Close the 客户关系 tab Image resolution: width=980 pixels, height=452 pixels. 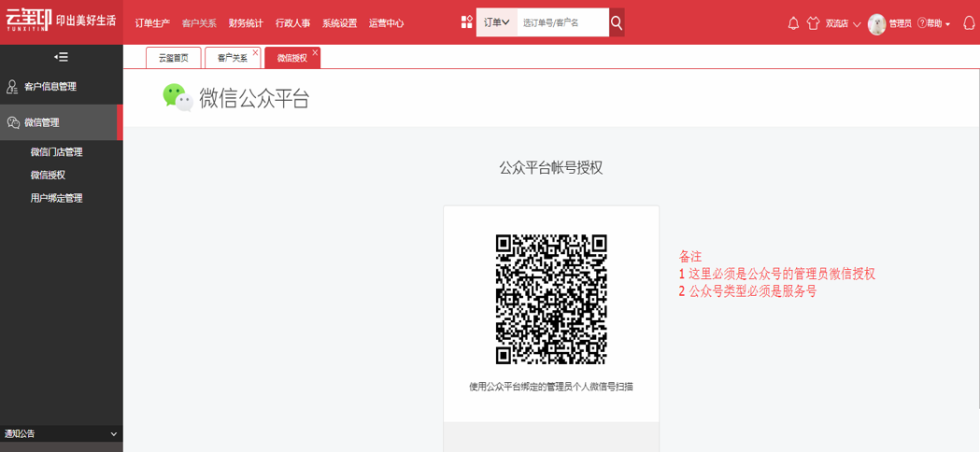pos(255,52)
